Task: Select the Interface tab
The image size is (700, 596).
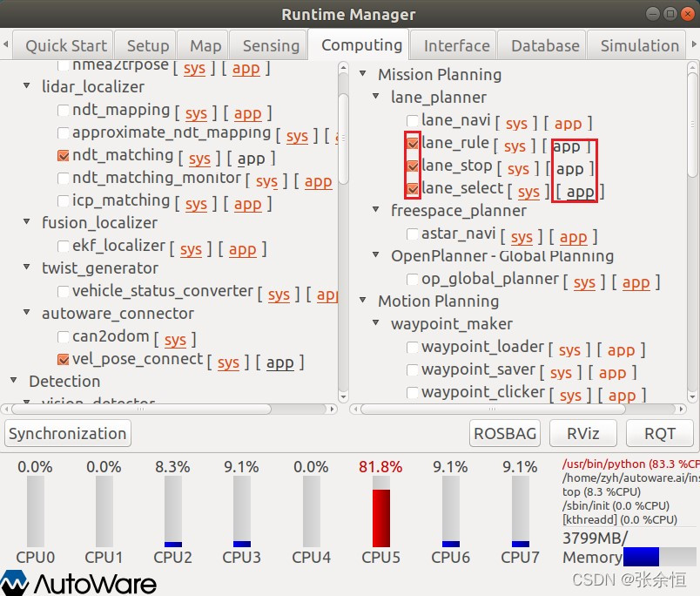Action: click(x=454, y=45)
